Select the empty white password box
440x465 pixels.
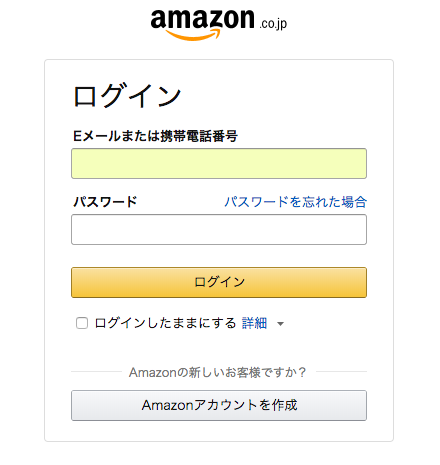(219, 230)
